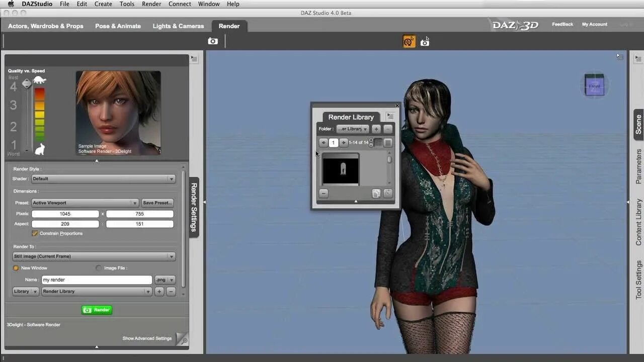The image size is (644, 362).
Task: Go to previous page in Render Library
Action: pos(324,143)
